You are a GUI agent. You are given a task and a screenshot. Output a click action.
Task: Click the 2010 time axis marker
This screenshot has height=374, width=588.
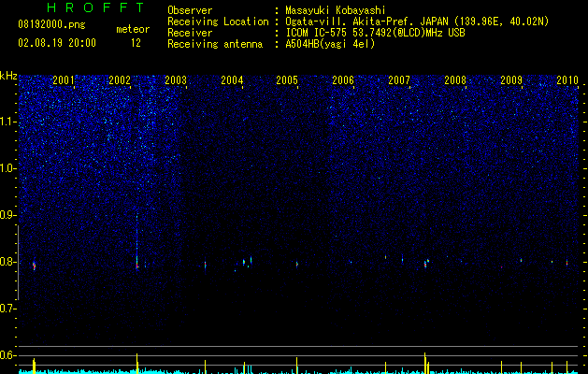pyautogui.click(x=567, y=79)
